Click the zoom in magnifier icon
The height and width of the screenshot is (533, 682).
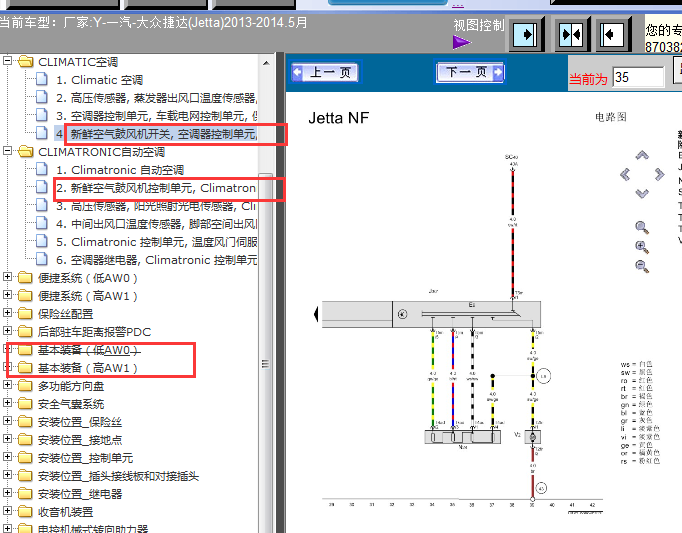pyautogui.click(x=642, y=247)
